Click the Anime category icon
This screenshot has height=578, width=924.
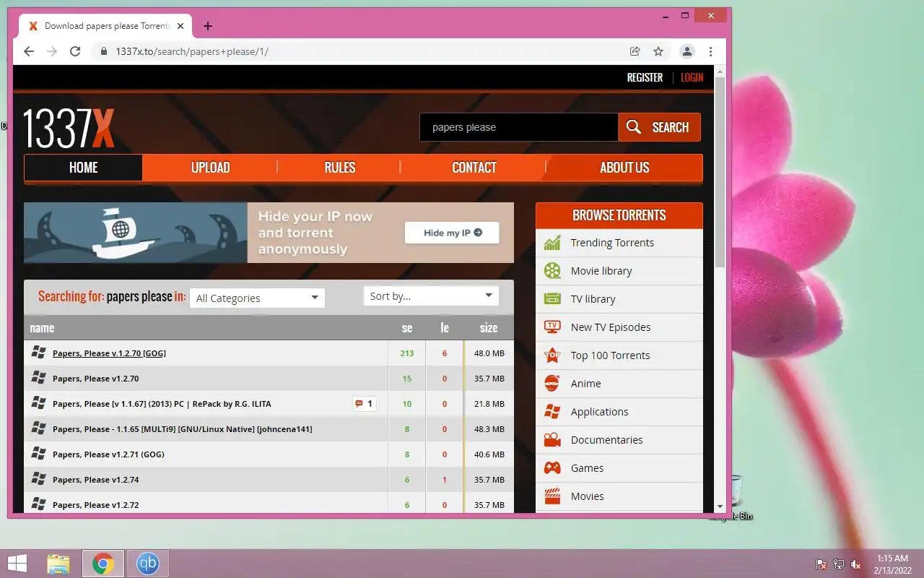point(552,384)
